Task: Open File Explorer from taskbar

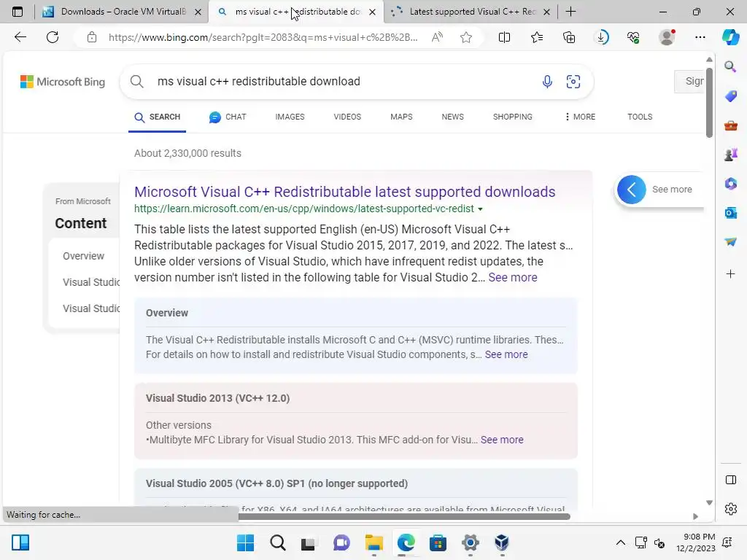Action: (374, 542)
